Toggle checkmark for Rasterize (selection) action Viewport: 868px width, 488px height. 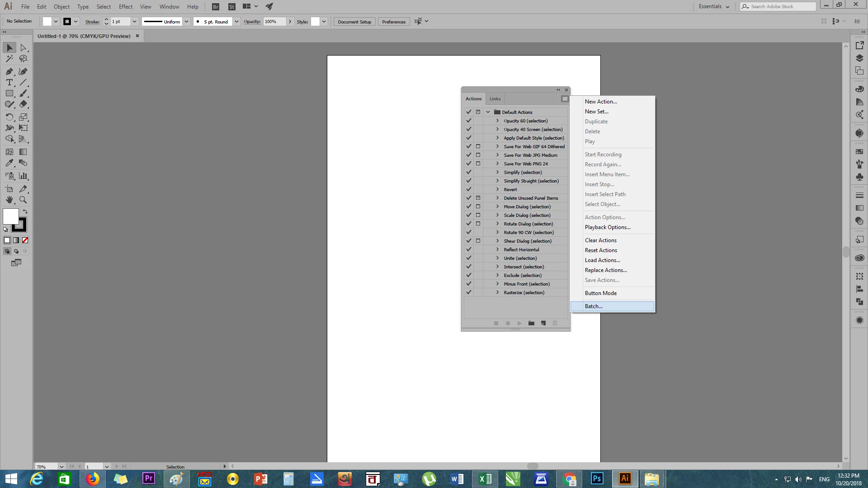(x=469, y=292)
